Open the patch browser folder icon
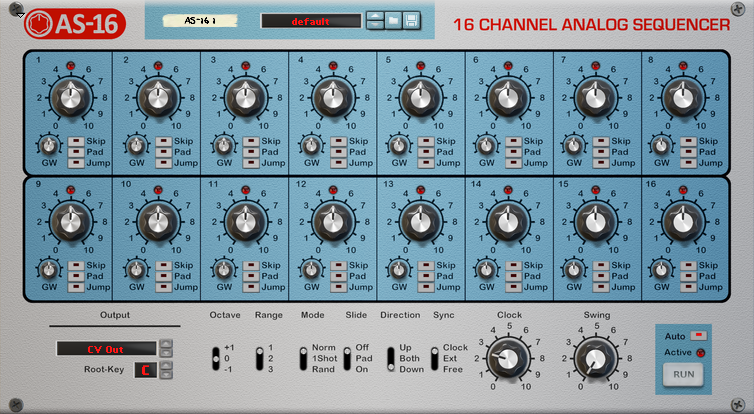 [x=393, y=21]
